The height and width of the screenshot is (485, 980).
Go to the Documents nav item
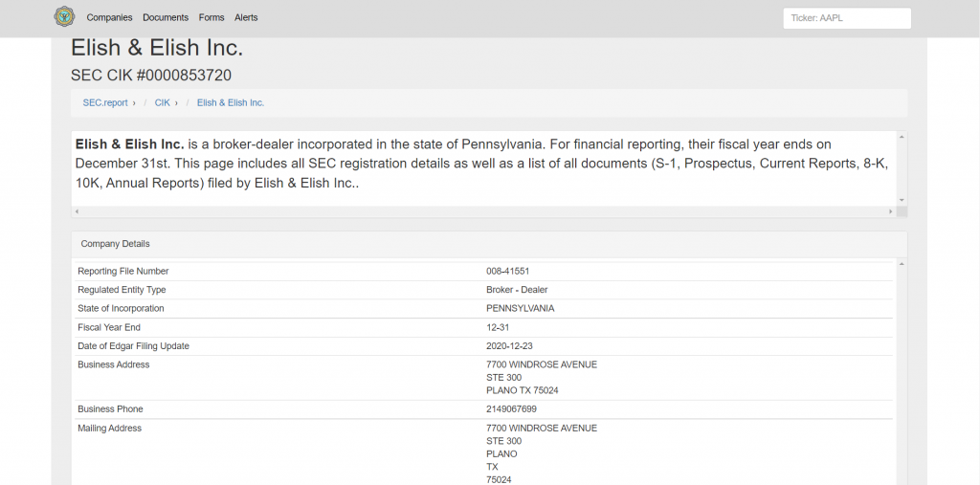pos(166,18)
